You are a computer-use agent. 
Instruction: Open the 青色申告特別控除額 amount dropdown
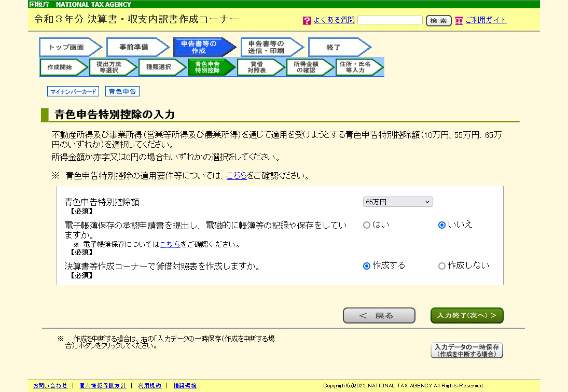click(x=398, y=202)
